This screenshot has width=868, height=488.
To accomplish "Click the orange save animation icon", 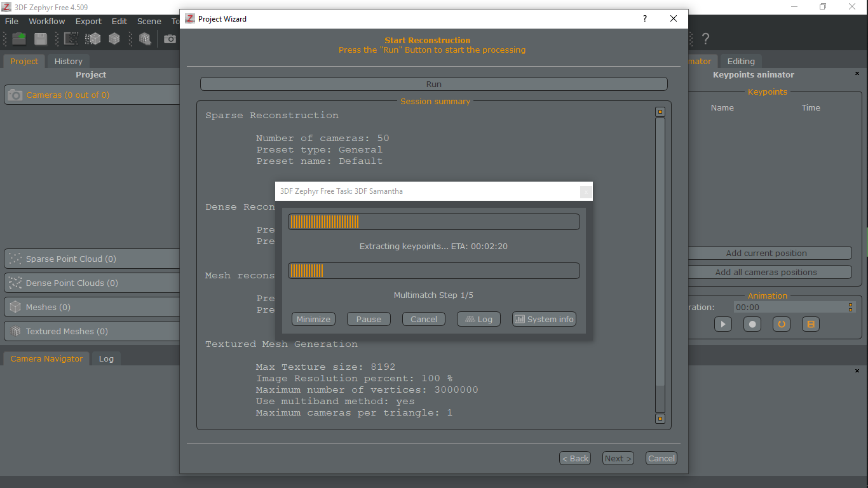I will click(x=811, y=324).
